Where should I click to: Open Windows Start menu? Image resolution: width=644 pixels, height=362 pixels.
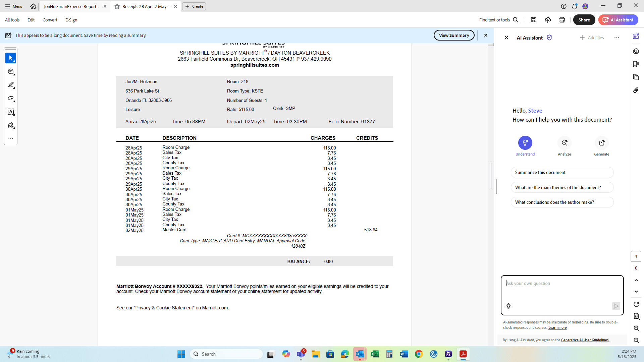pyautogui.click(x=181, y=354)
